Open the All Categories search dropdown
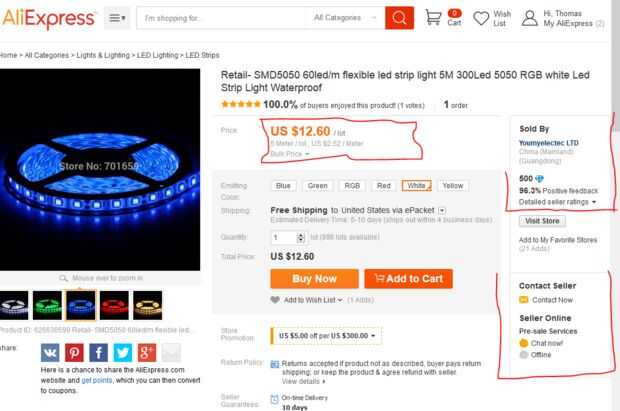This screenshot has width=620, height=411. tap(344, 18)
